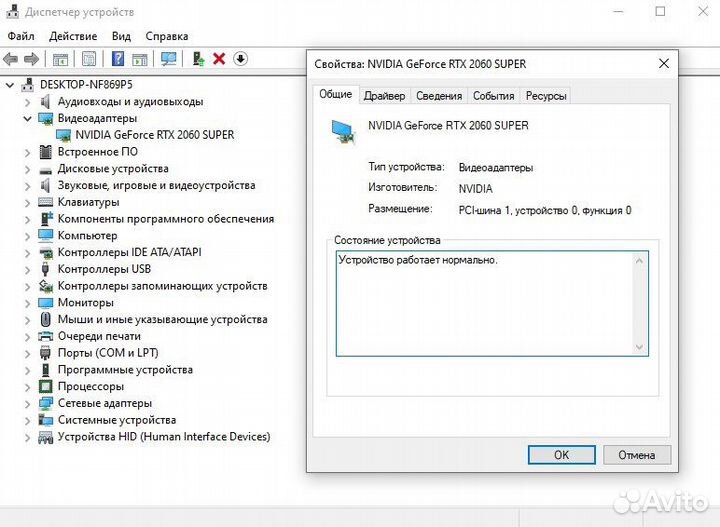This screenshot has width=720, height=527.
Task: Collapse the DESKTOP-NF869P5 root node
Action: pyautogui.click(x=10, y=85)
